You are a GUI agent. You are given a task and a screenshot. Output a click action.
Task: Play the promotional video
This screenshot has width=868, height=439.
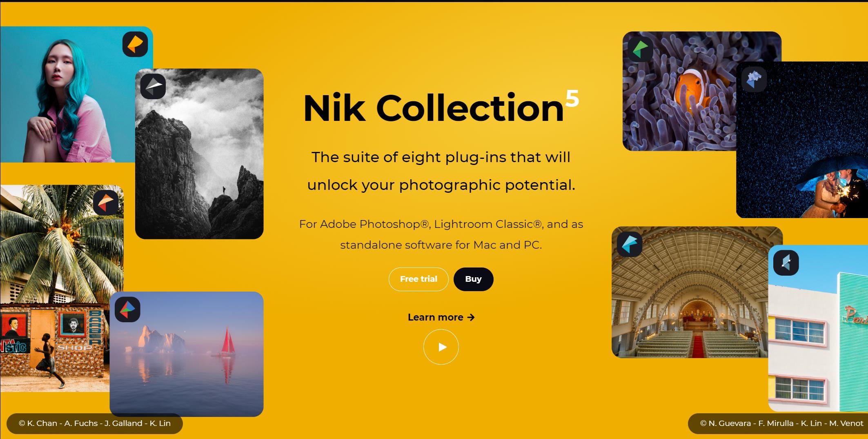pyautogui.click(x=441, y=347)
